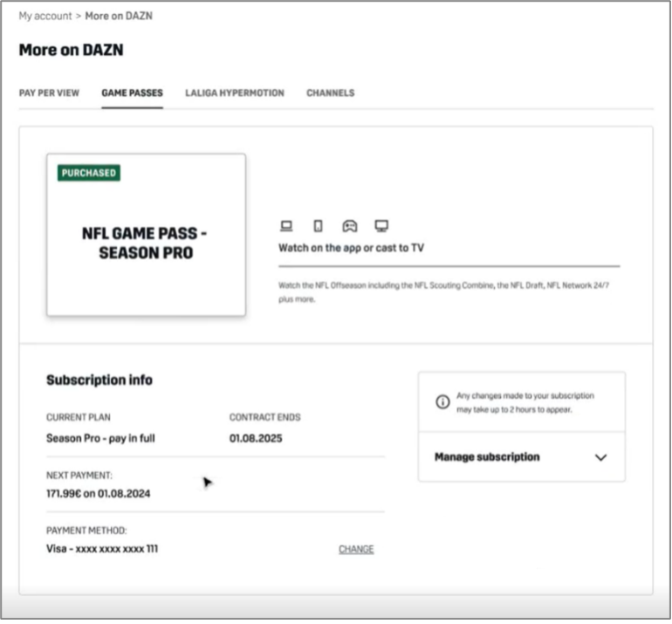Click the PAYMENT METHOD label
Screen dimensions: 672x624
tap(86, 531)
